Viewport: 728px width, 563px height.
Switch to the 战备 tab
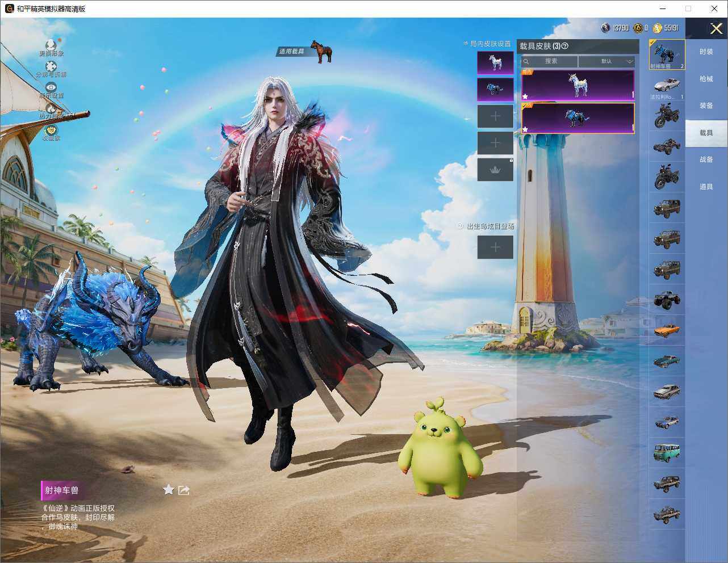[706, 159]
